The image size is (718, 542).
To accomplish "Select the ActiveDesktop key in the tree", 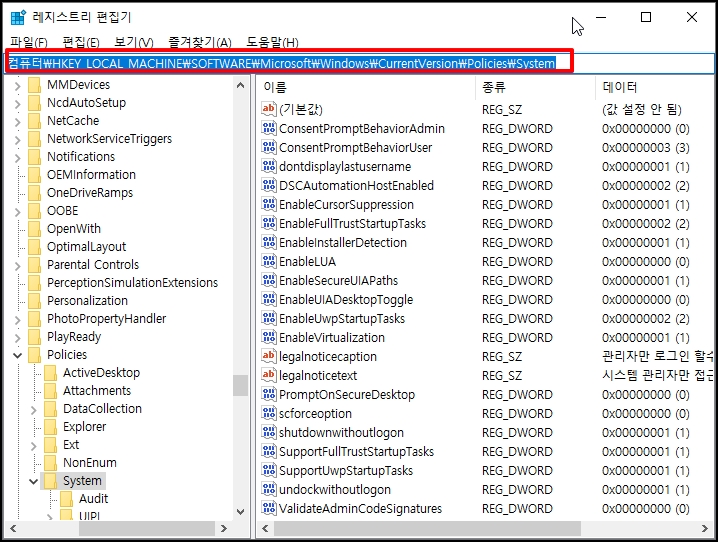I will pyautogui.click(x=101, y=373).
